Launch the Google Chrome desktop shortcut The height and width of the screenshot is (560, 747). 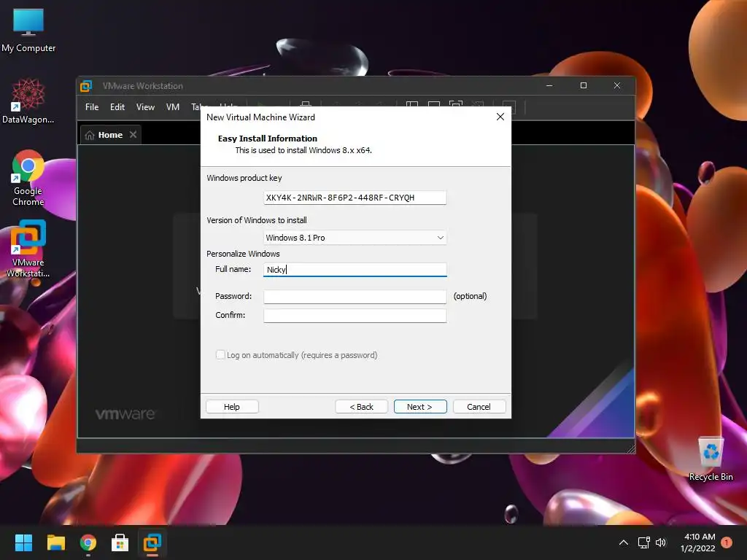coord(28,178)
